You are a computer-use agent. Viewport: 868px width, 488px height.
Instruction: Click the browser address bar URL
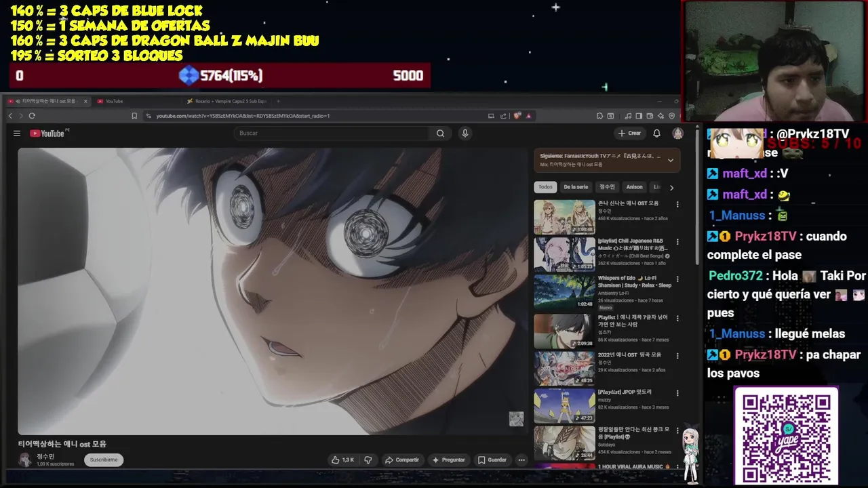(243, 116)
